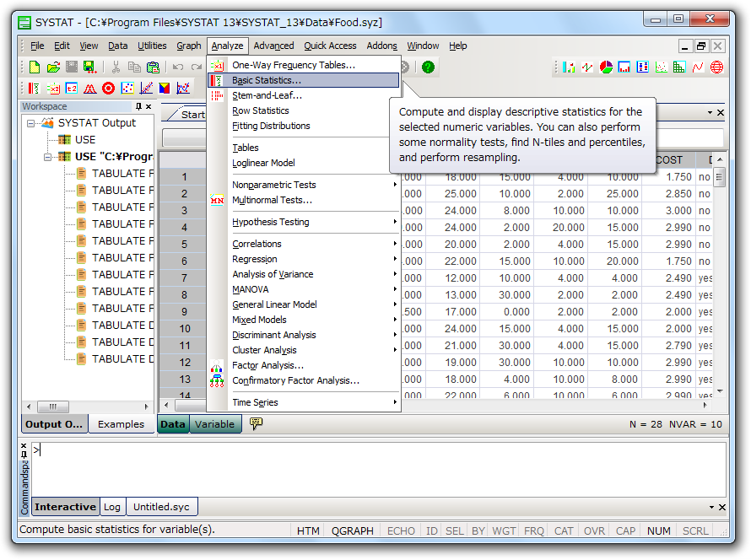The height and width of the screenshot is (560, 751).
Task: Open the command pane dropdown arrow
Action: [711, 507]
